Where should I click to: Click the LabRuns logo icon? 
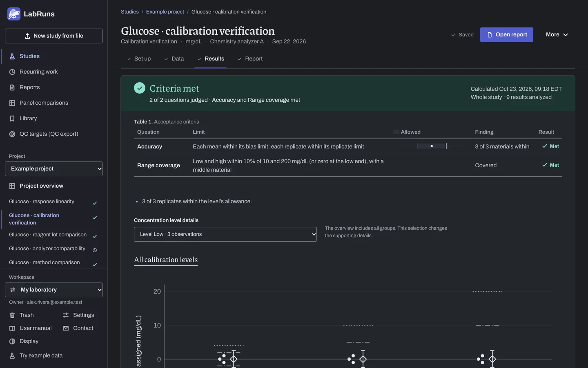click(14, 14)
